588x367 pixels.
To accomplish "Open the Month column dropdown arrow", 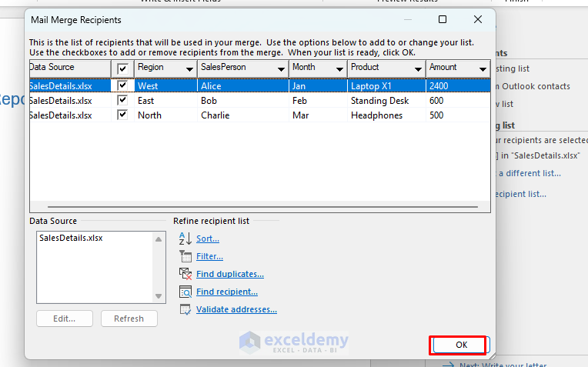I will 339,69.
